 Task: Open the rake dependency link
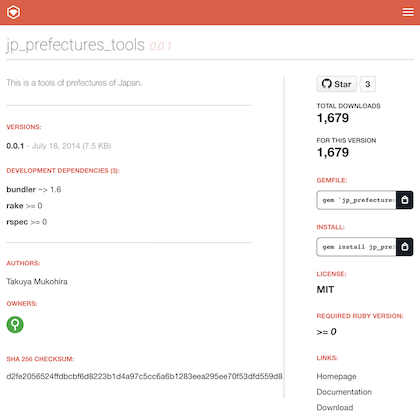pyautogui.click(x=15, y=206)
